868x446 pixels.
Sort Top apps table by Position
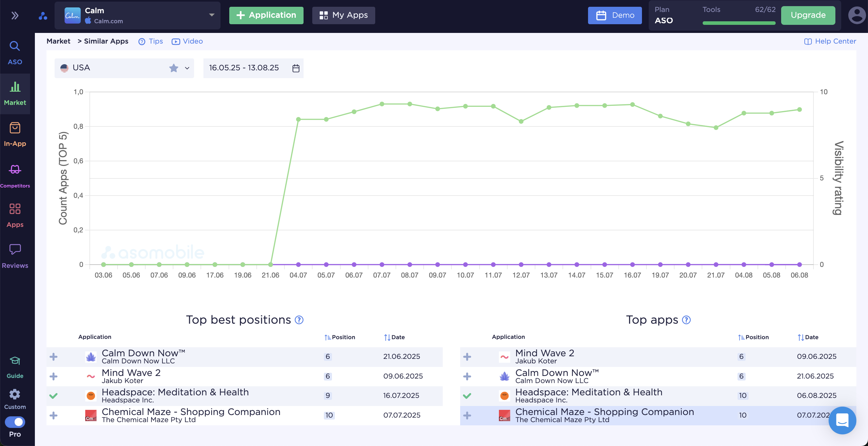point(753,337)
